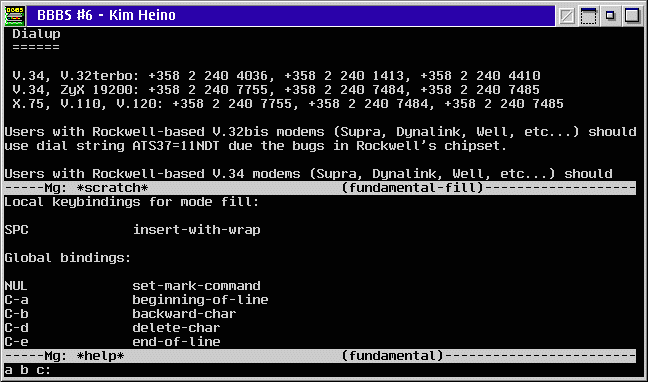Click the 'a b c:' minibuffer prompt
The width and height of the screenshot is (648, 382).
[x=28, y=370]
